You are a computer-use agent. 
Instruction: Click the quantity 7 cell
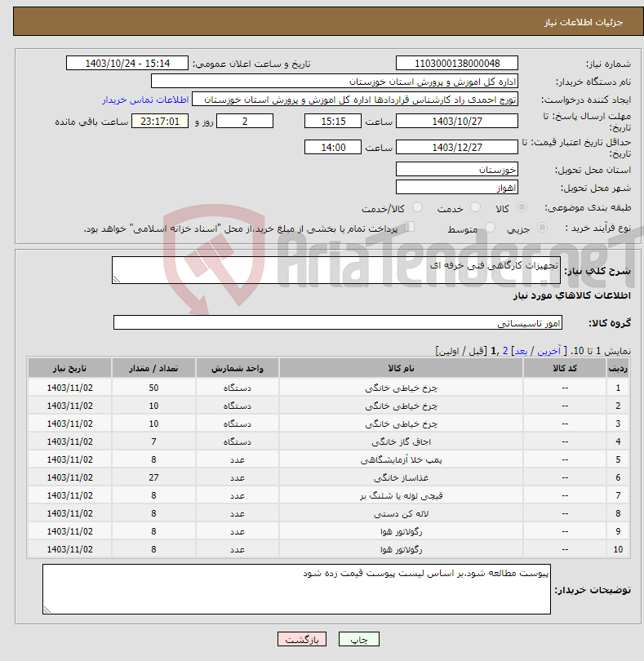153,441
